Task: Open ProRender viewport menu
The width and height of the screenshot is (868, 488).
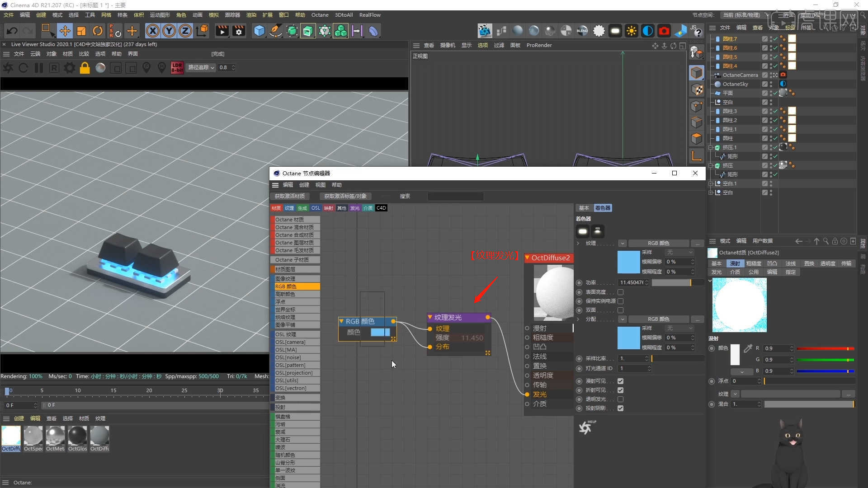Action: [x=539, y=45]
